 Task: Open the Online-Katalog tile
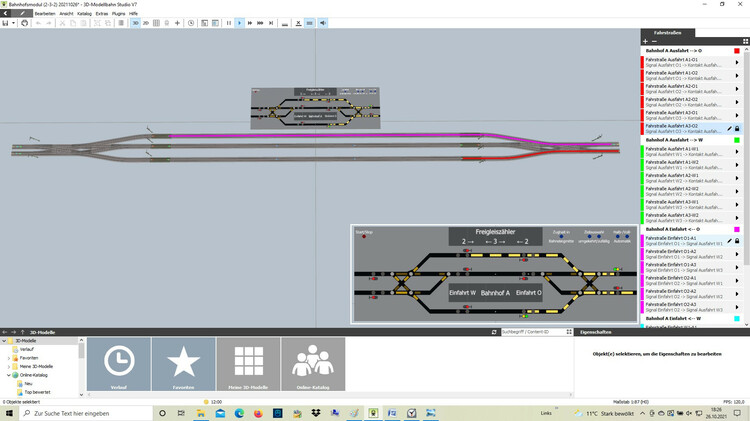[313, 364]
